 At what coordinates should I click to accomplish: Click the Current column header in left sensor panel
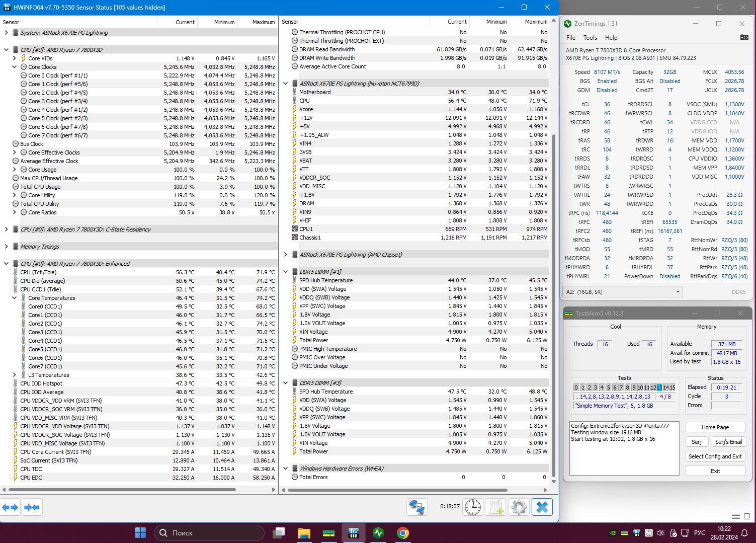click(x=177, y=22)
